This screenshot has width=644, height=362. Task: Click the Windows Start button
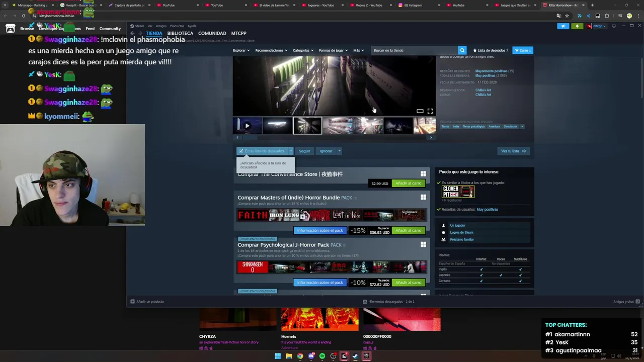pos(278,356)
